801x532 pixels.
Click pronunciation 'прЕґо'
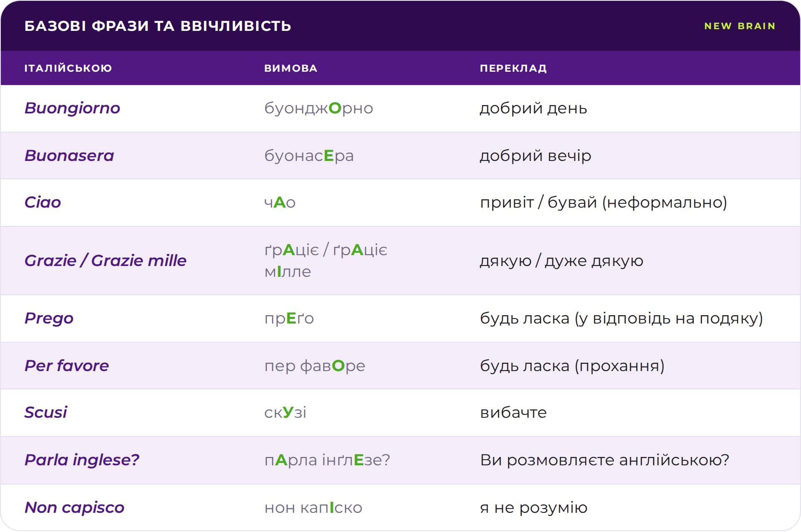click(x=289, y=319)
